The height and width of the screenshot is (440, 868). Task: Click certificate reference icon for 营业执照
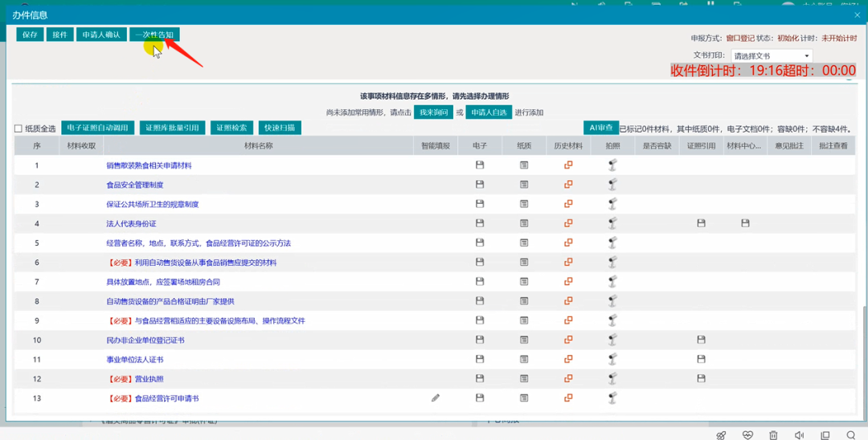[701, 379]
